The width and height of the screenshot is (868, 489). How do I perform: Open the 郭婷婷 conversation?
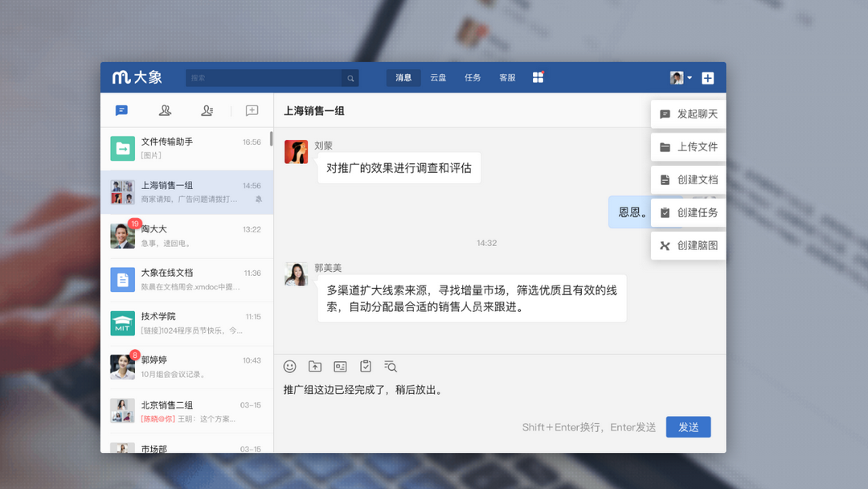[187, 368]
